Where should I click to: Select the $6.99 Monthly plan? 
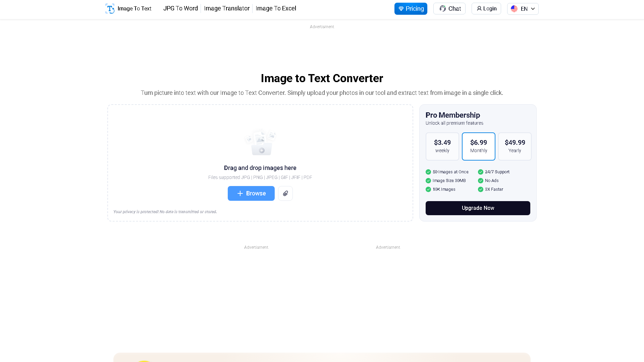tap(479, 146)
